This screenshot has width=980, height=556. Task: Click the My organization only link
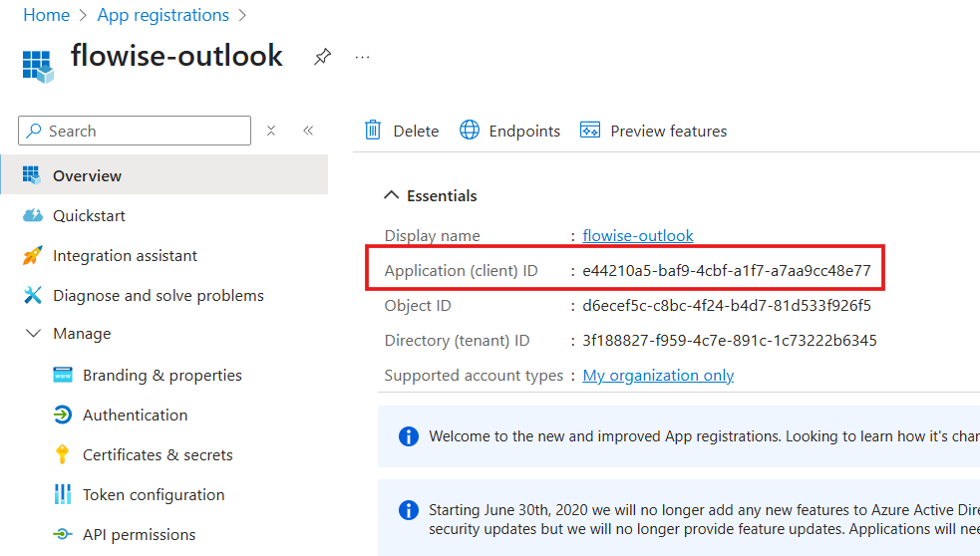[658, 375]
